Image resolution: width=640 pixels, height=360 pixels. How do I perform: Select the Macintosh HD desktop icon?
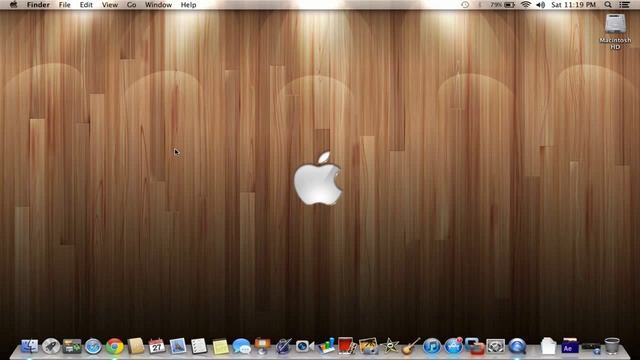click(x=615, y=31)
